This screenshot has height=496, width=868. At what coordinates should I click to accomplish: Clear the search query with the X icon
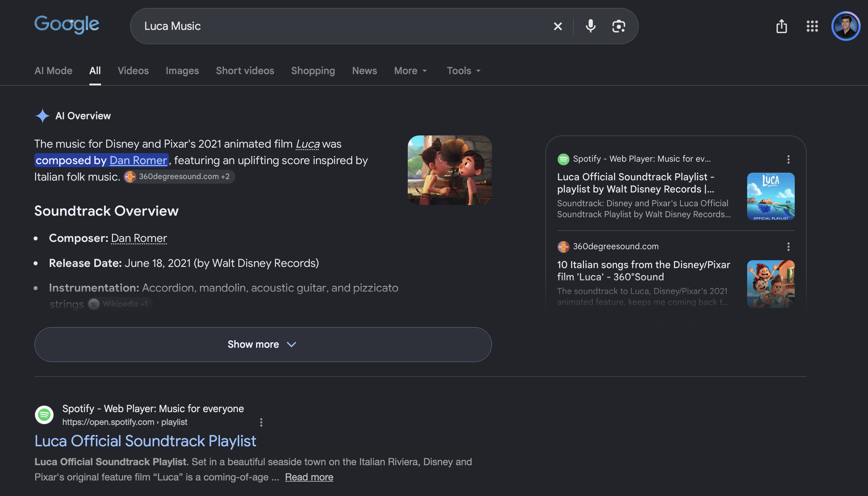(558, 26)
